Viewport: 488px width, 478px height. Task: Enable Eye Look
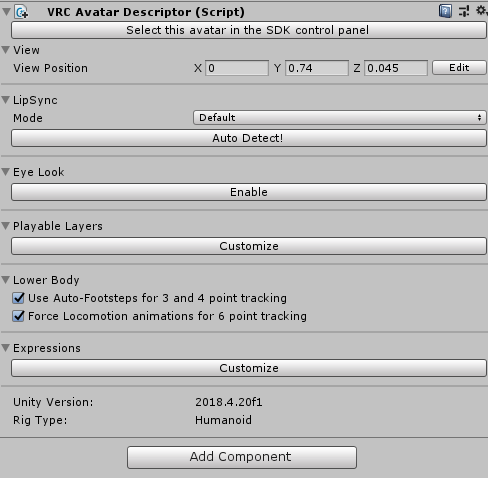point(249,192)
